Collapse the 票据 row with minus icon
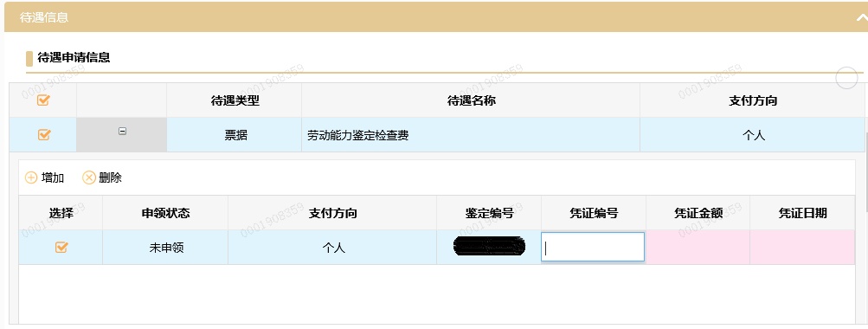This screenshot has width=868, height=329. click(122, 132)
